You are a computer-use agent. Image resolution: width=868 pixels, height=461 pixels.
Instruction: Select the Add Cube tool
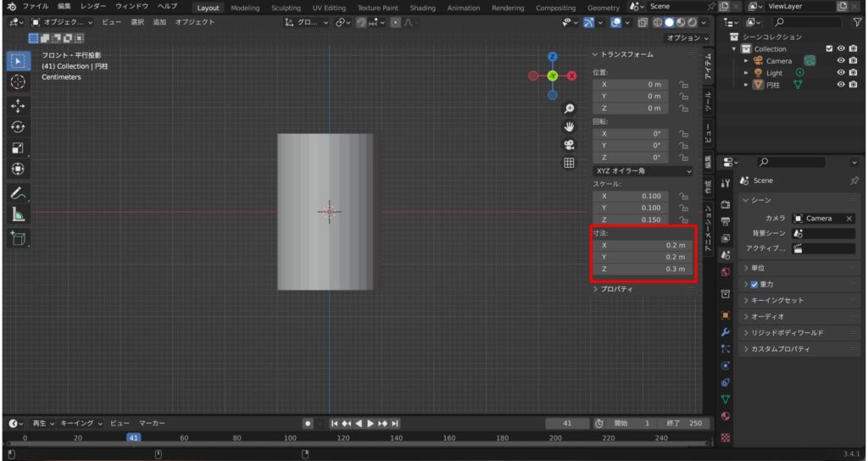click(x=18, y=238)
